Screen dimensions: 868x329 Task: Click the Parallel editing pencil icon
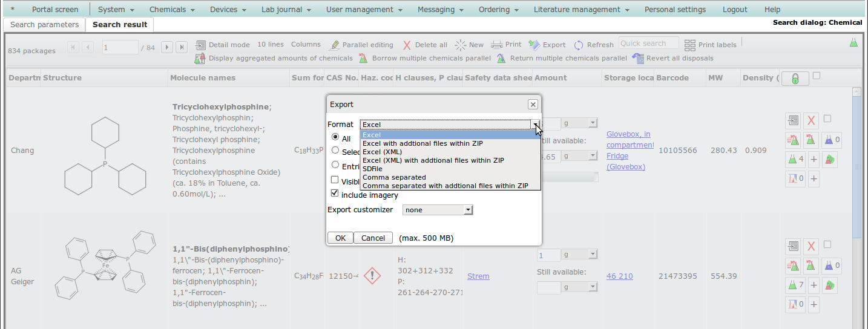[334, 45]
